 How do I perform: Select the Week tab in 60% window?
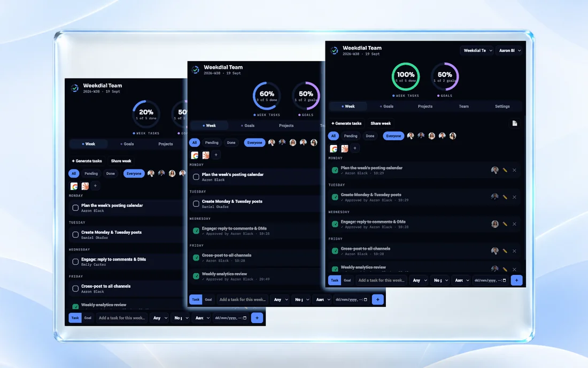tap(209, 126)
